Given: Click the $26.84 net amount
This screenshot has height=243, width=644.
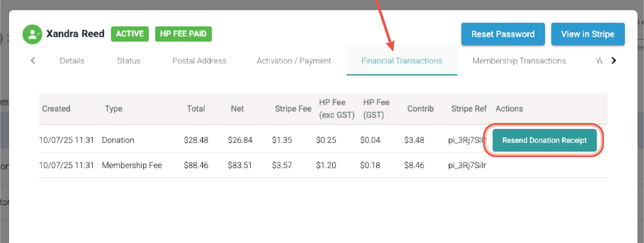Looking at the screenshot, I should coord(240,140).
